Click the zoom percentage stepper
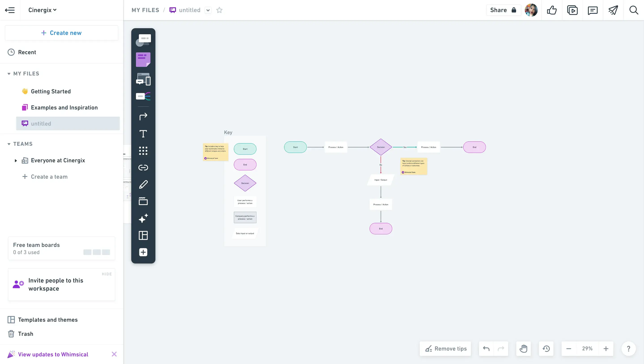This screenshot has width=644, height=364. coord(587,349)
